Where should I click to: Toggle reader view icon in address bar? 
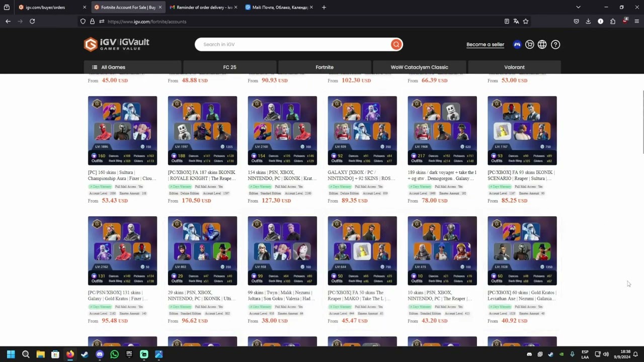[507, 21]
